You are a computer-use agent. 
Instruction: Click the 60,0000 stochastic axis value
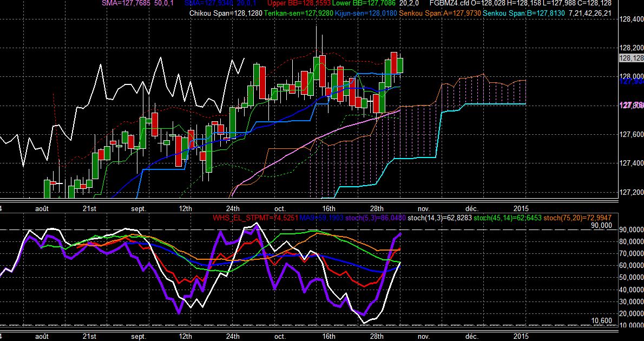[631, 265]
